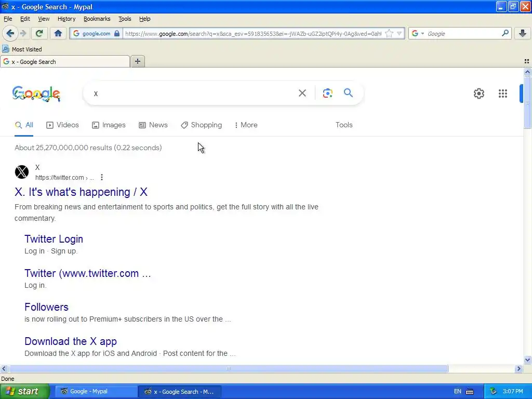
Task: Switch to Videos results
Action: point(62,125)
